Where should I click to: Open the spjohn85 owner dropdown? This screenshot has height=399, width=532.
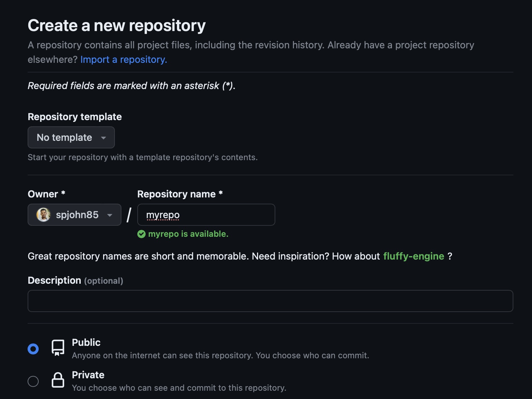click(x=74, y=215)
